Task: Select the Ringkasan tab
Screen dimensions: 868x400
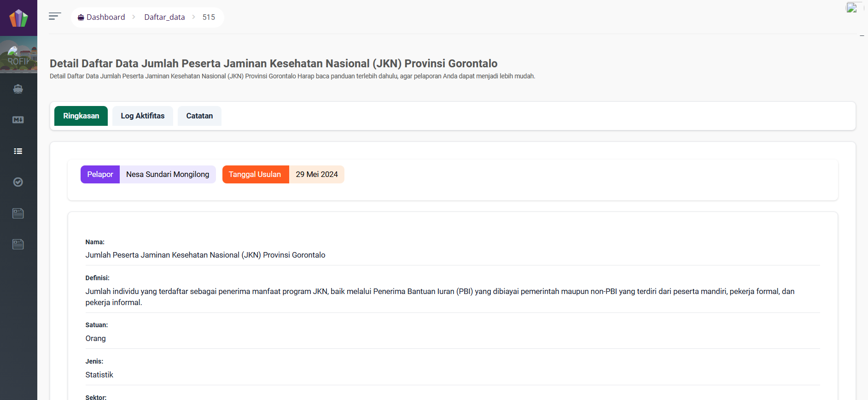Action: [x=81, y=116]
